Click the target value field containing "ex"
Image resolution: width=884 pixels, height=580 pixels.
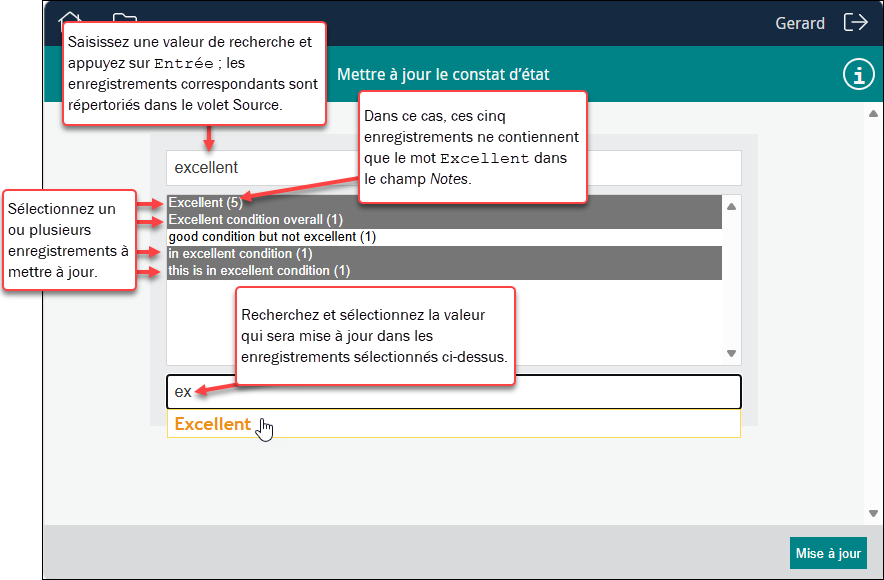coord(454,392)
